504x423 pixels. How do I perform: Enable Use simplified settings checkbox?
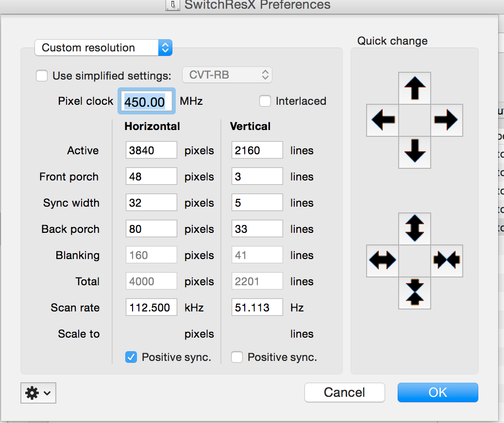click(42, 76)
